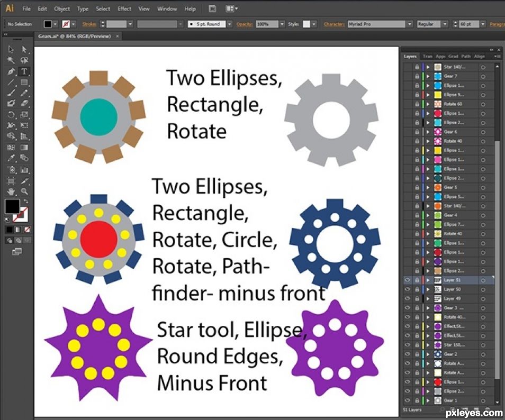This screenshot has height=420, width=505.
Task: Select the Blend tool
Action: [x=24, y=158]
